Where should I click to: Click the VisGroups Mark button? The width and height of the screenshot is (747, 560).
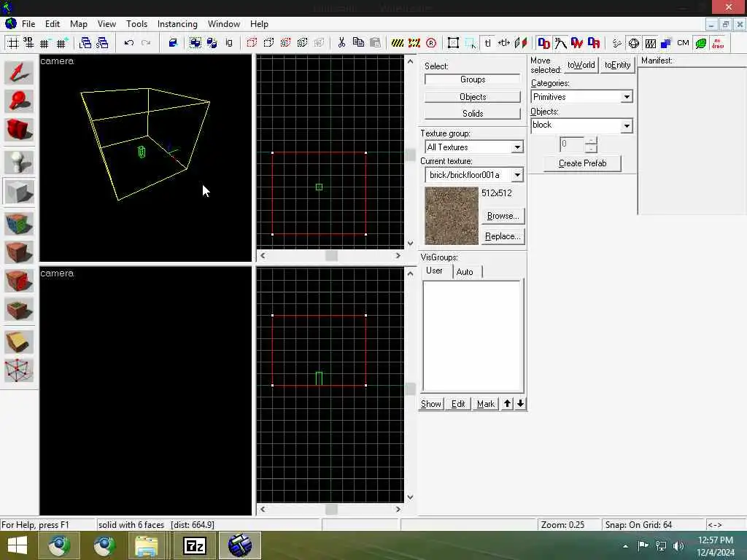tap(485, 404)
